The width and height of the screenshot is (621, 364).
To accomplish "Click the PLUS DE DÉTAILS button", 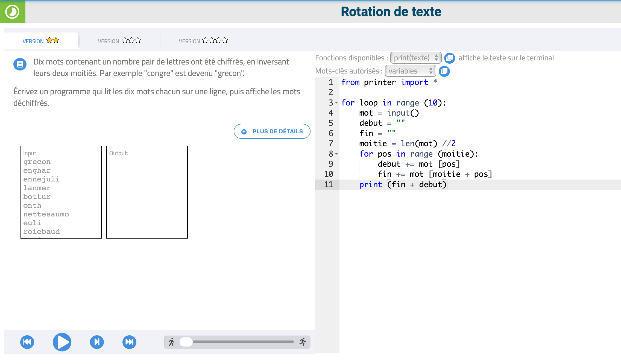I will [x=272, y=131].
